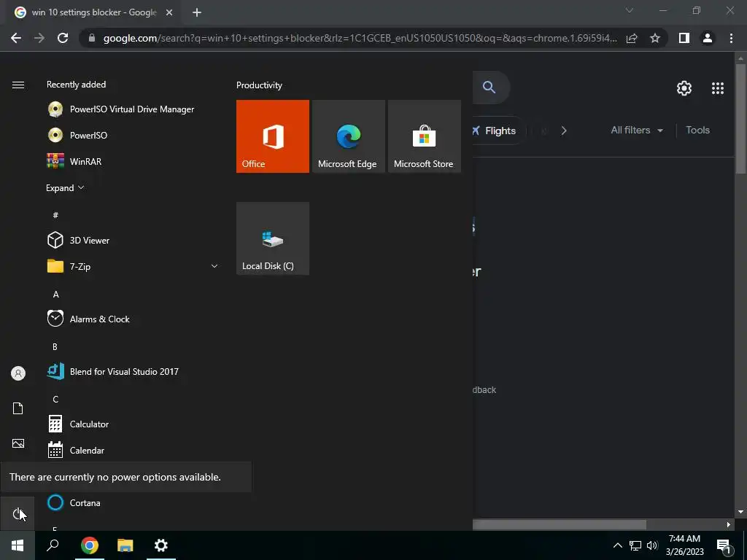The height and width of the screenshot is (560, 747).
Task: Click the Windows Start button
Action: click(18, 545)
